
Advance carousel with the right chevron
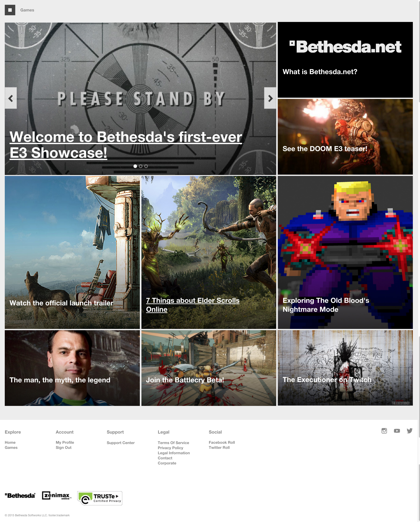(270, 98)
